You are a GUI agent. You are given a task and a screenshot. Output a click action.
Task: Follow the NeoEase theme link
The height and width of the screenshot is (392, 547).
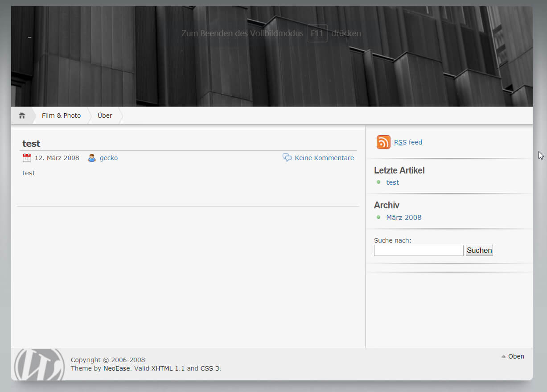(x=117, y=368)
